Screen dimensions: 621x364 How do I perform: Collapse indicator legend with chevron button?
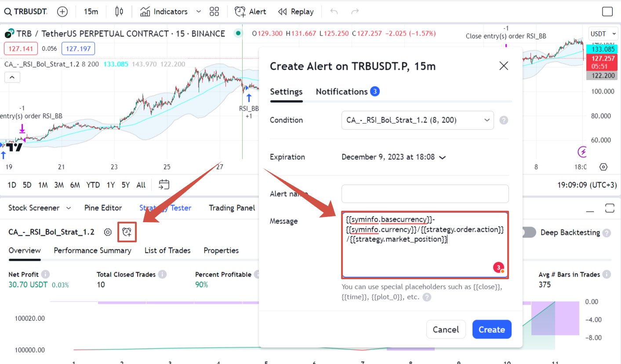pos(12,78)
